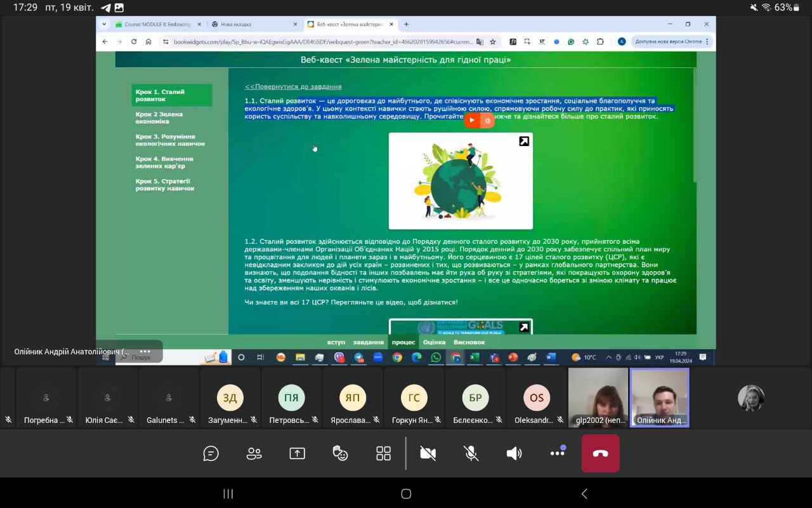Switch to the Оцінка tab
Image resolution: width=812 pixels, height=508 pixels.
[434, 342]
